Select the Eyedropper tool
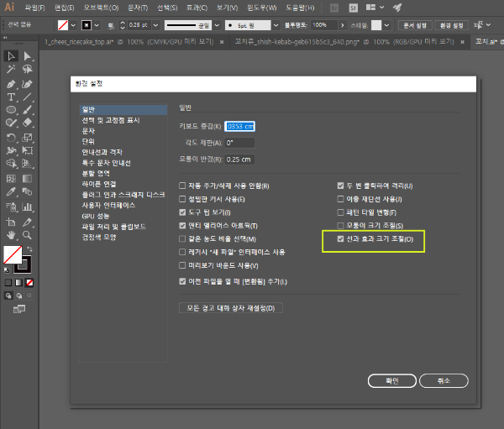This screenshot has width=504, height=429. point(11,192)
